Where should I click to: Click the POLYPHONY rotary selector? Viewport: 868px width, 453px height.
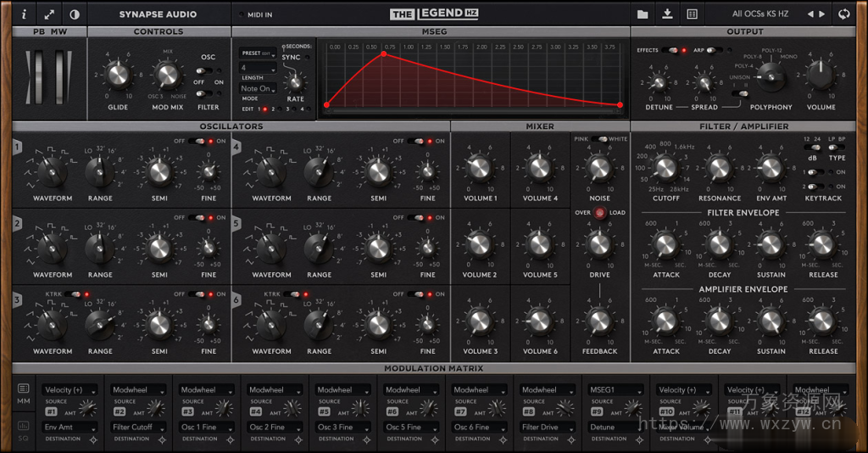(770, 77)
